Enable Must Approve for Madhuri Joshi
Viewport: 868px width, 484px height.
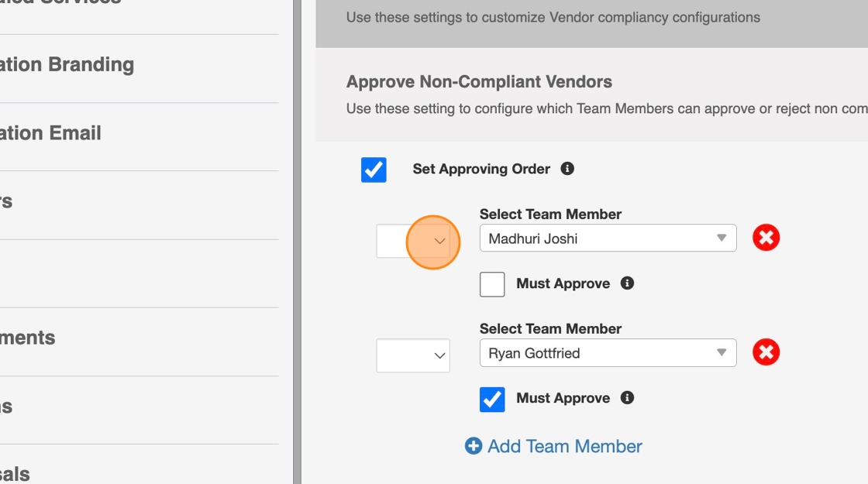(492, 284)
